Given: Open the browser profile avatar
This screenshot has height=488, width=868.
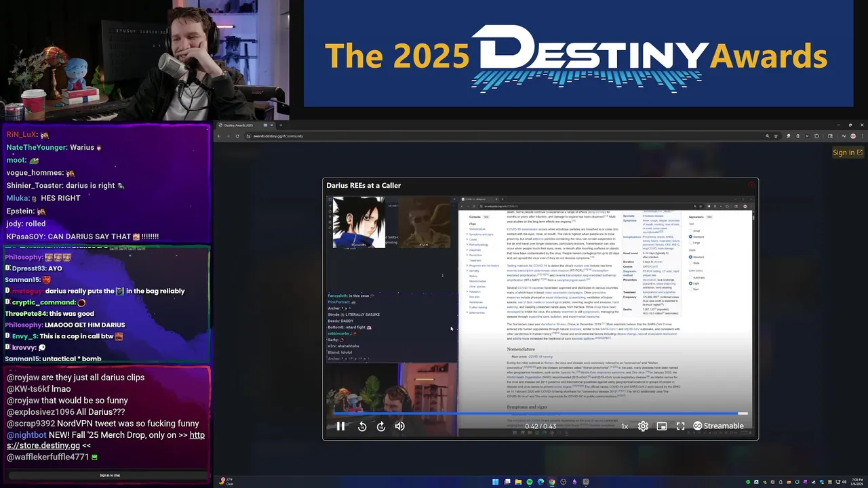Looking at the screenshot, I should click(852, 136).
